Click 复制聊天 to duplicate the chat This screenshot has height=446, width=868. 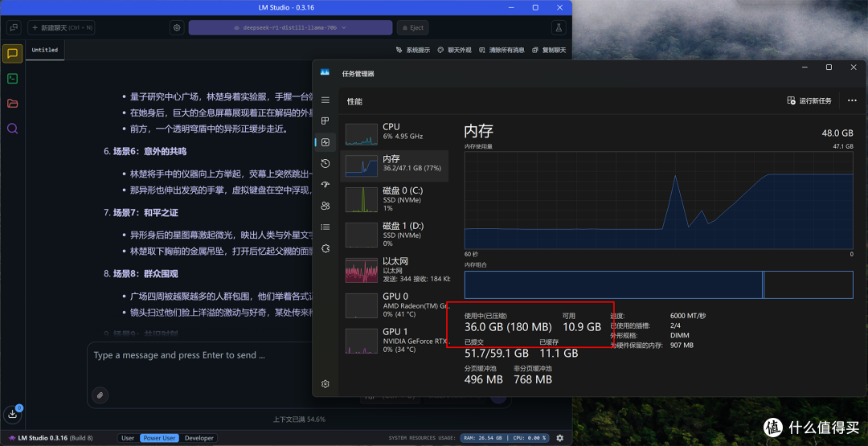549,51
